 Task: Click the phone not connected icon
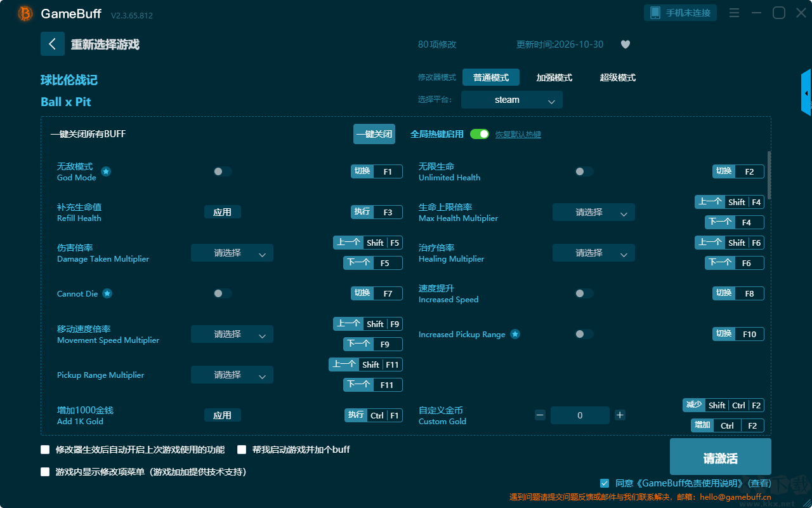655,13
